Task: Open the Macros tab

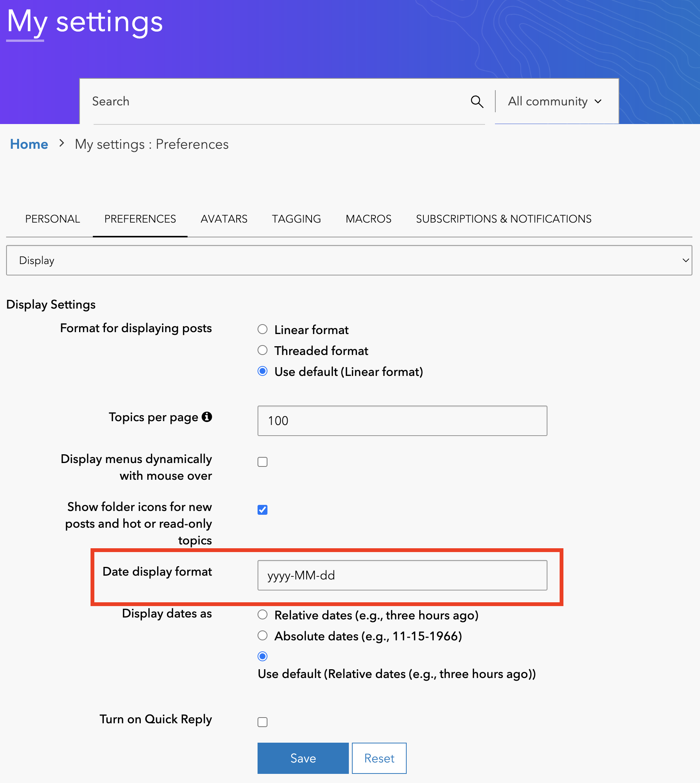Action: (368, 219)
